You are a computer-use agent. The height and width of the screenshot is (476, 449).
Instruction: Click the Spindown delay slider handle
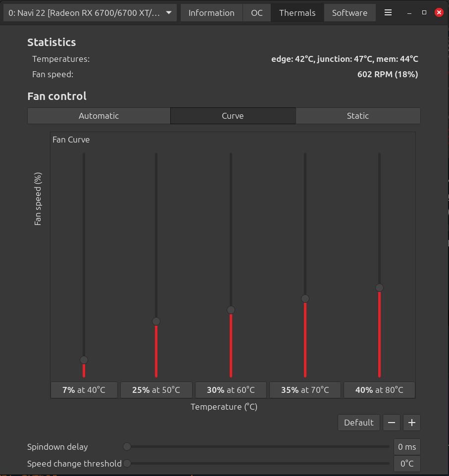[x=127, y=446]
